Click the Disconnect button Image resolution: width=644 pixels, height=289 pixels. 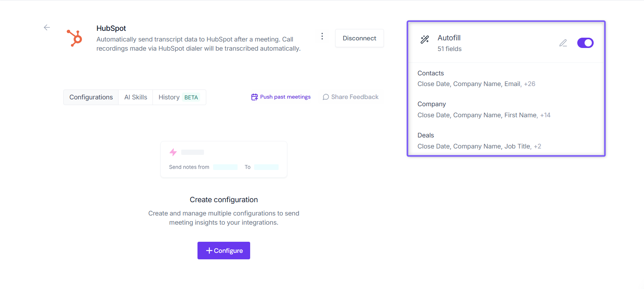360,38
